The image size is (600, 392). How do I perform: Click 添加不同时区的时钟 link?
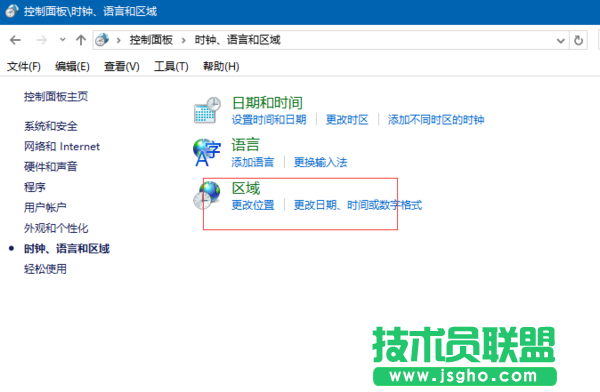pyautogui.click(x=436, y=120)
